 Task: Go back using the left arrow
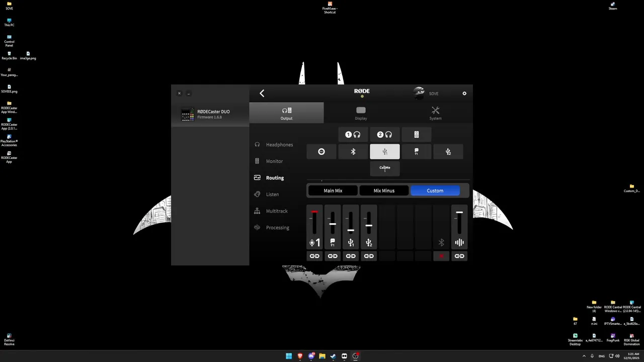262,93
